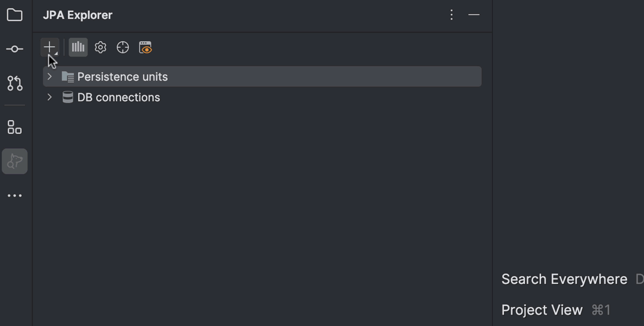The width and height of the screenshot is (644, 326).
Task: Select the Persistence units tree item
Action: [262, 77]
